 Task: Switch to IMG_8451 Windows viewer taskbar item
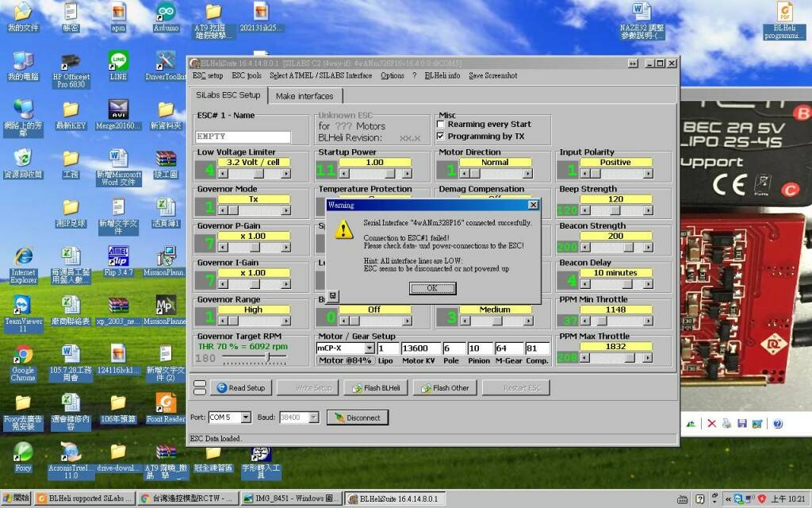pos(292,498)
